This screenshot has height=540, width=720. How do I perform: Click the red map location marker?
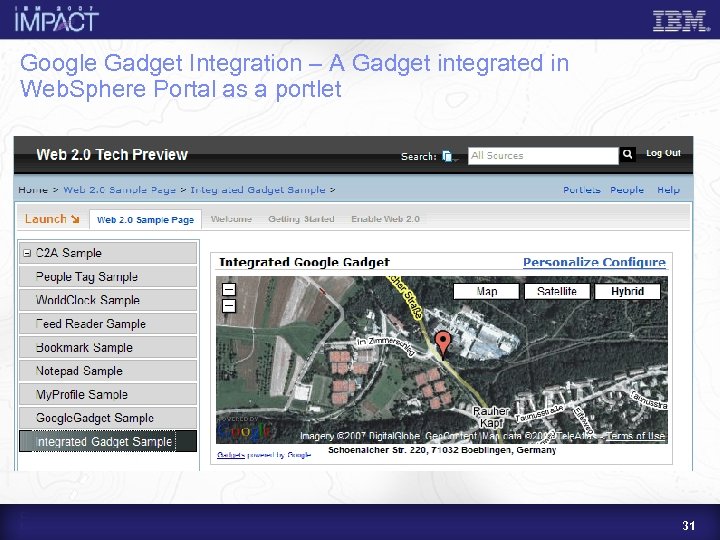(x=443, y=345)
